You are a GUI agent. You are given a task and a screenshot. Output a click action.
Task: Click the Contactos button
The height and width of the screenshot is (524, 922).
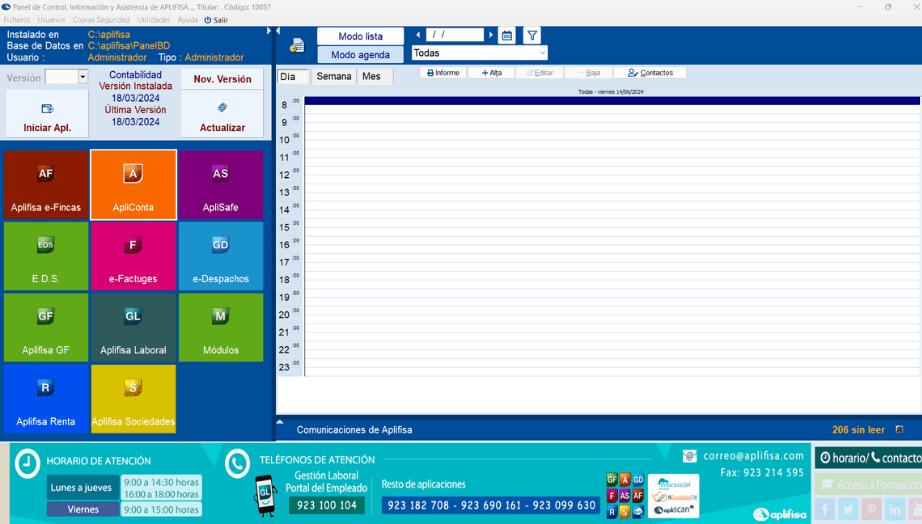pyautogui.click(x=650, y=73)
